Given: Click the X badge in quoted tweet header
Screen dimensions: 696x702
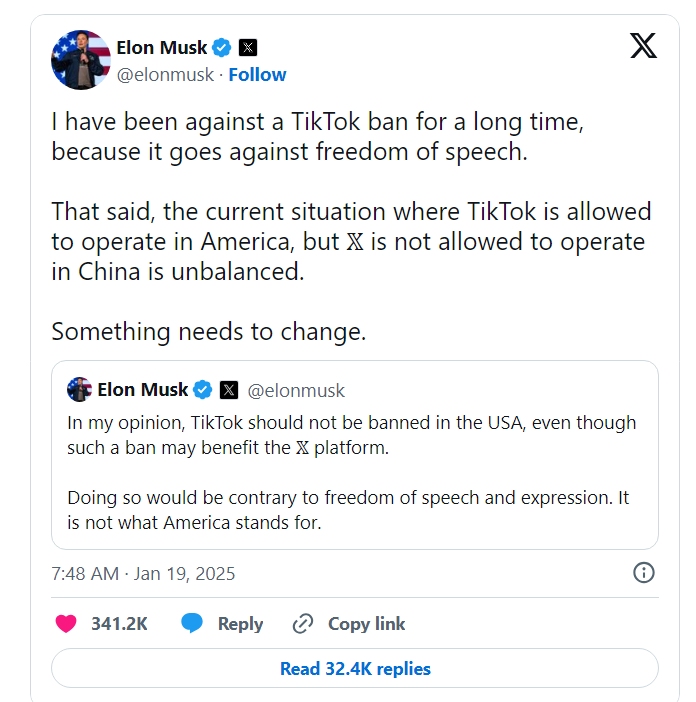Looking at the screenshot, I should (229, 390).
